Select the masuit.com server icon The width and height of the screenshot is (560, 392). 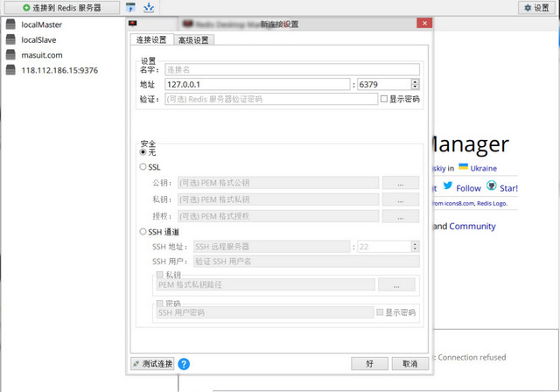10,54
